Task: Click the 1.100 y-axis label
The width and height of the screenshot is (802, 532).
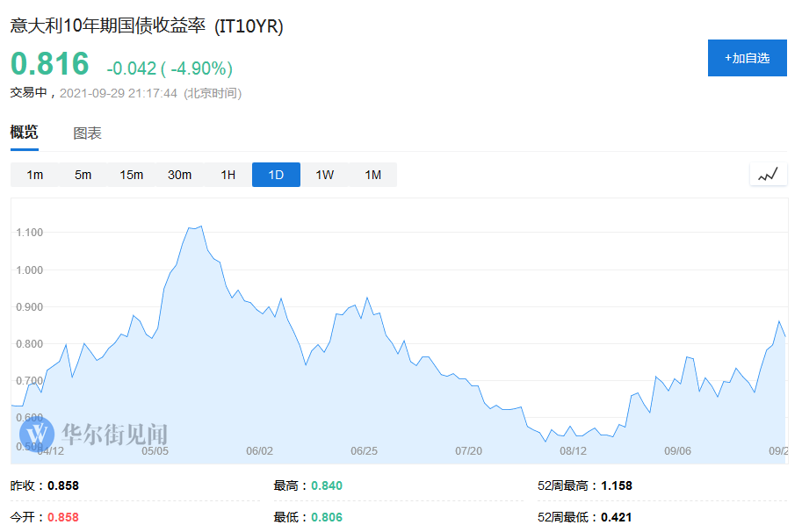Action: click(30, 233)
